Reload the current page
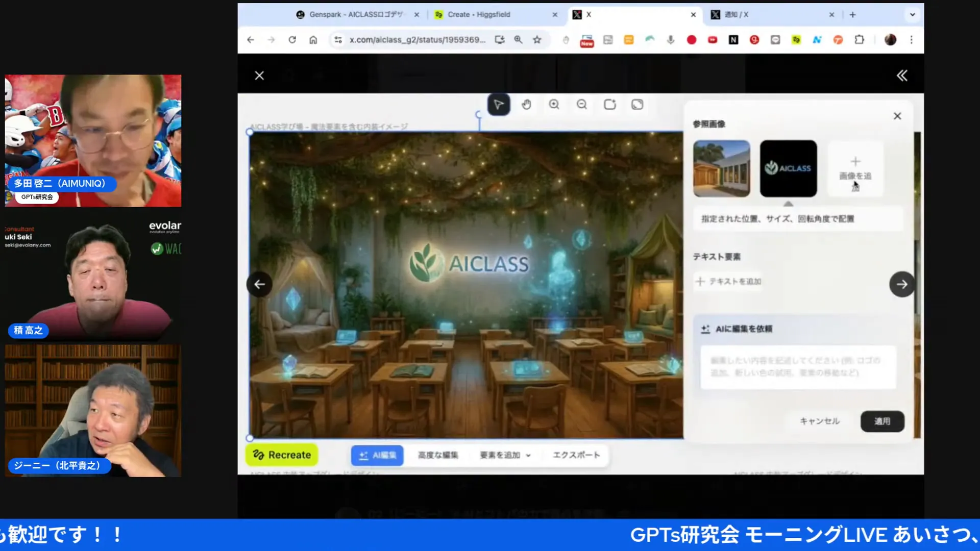This screenshot has height=551, width=980. [292, 40]
